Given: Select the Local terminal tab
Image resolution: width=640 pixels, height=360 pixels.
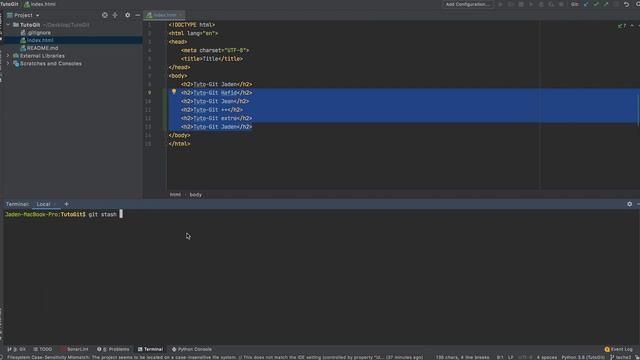Looking at the screenshot, I should 43,204.
